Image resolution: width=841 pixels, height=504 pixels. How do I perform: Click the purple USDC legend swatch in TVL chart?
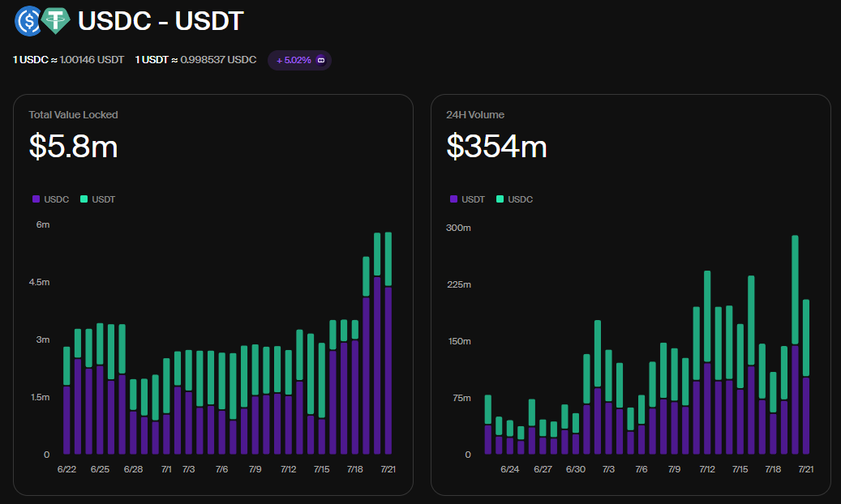click(x=36, y=199)
